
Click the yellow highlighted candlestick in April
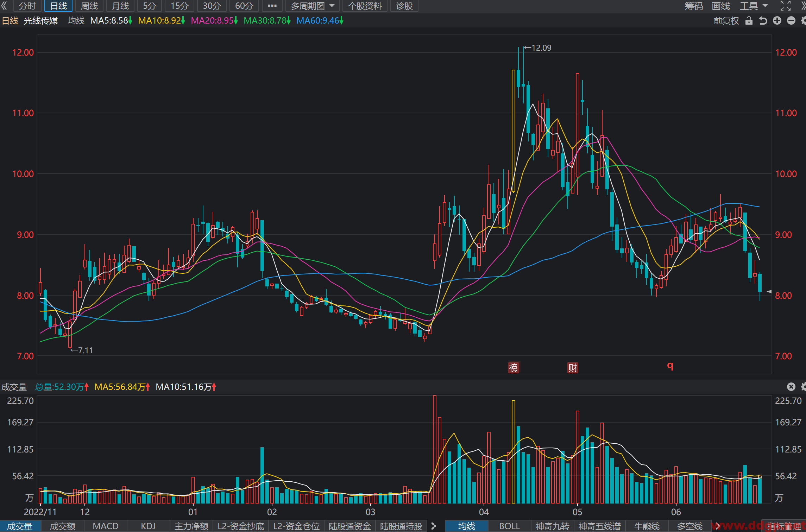coord(514,131)
